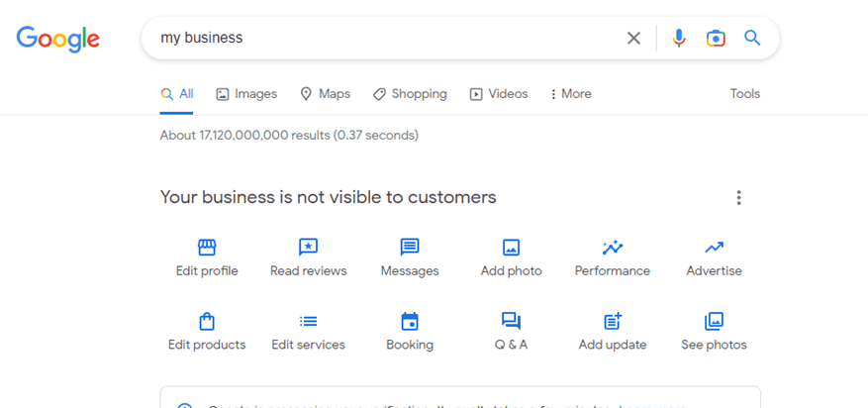Open the Edit profile storefront icon
The height and width of the screenshot is (408, 868).
(207, 248)
